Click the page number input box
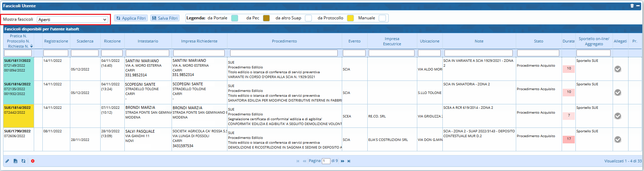Viewport: 644px width, 171px height. [326, 161]
